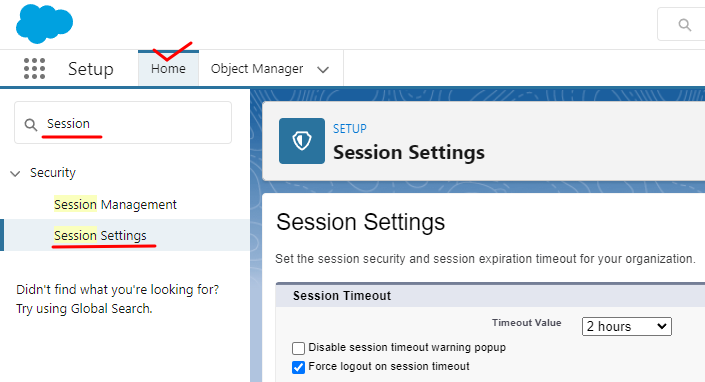Check Disable session timeout warning popup
705x382 pixels.
point(298,348)
